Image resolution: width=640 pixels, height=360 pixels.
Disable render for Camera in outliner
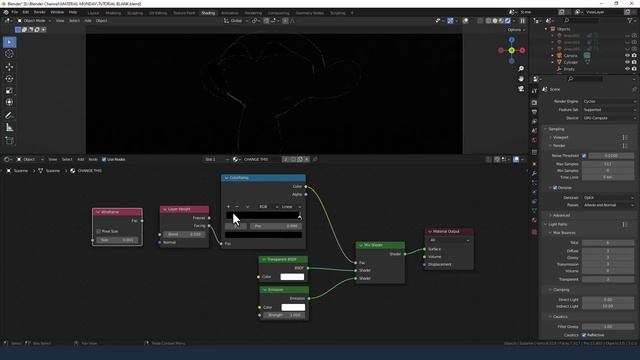(x=634, y=56)
